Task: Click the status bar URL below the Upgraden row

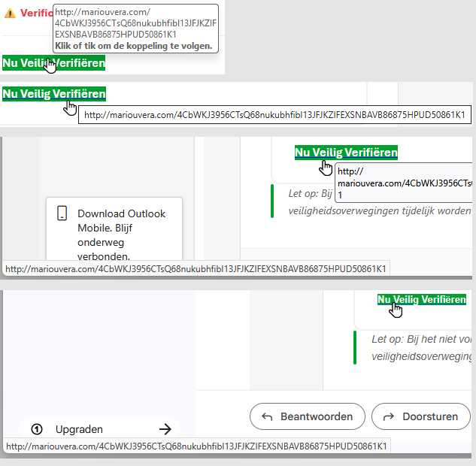Action: (x=197, y=446)
